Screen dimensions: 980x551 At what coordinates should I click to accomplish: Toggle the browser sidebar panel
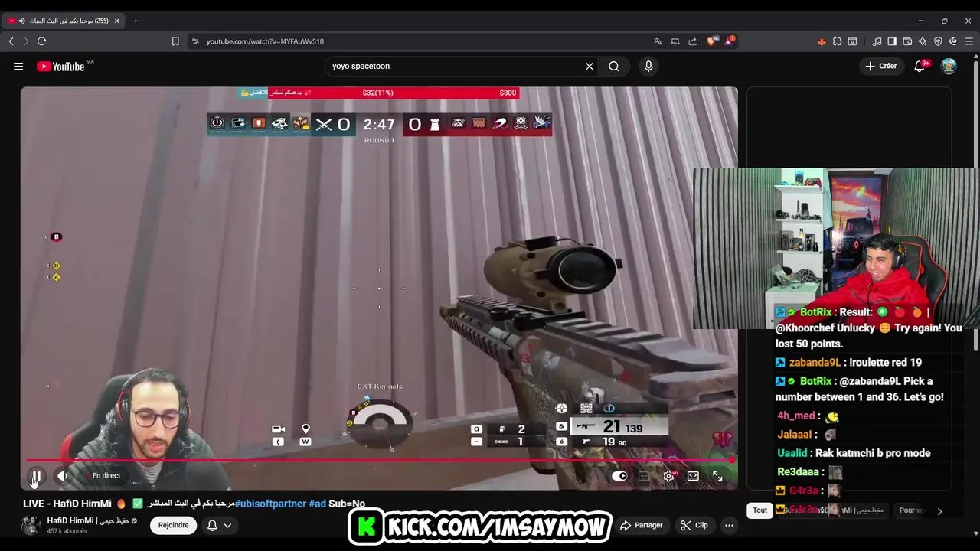[x=892, y=41]
